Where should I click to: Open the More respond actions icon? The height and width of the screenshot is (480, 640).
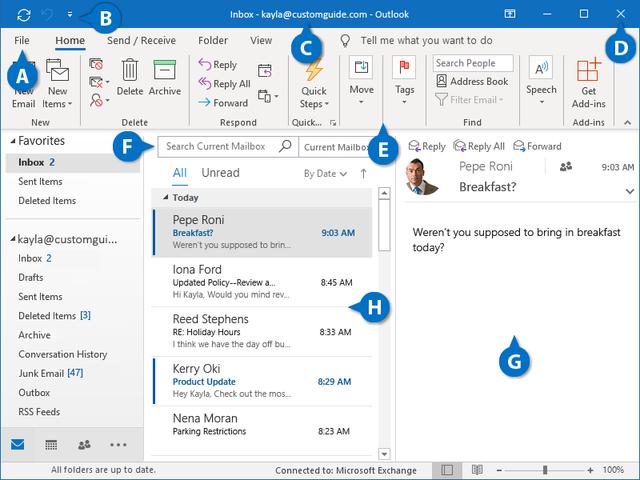[268, 96]
